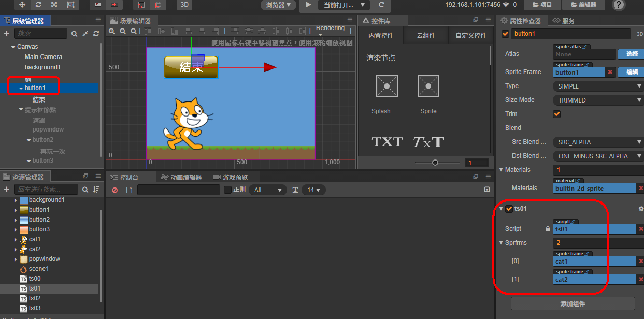Select the Main Camera node
The height and width of the screenshot is (319, 644).
click(x=44, y=57)
